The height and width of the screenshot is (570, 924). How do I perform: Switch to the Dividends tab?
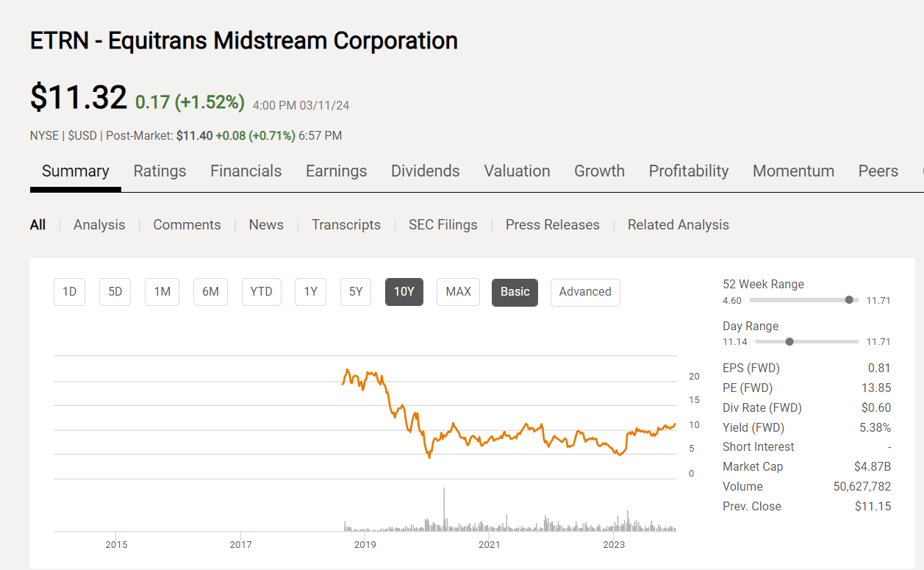pos(425,171)
